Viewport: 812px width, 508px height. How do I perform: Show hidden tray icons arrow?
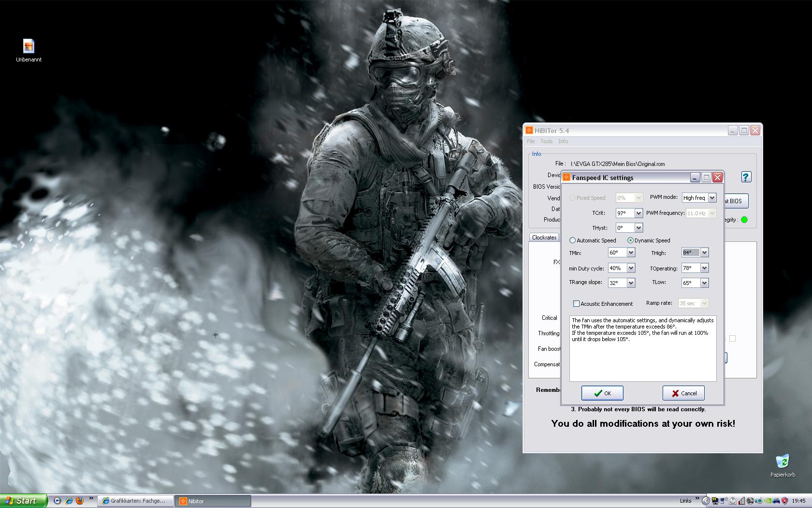[706, 501]
